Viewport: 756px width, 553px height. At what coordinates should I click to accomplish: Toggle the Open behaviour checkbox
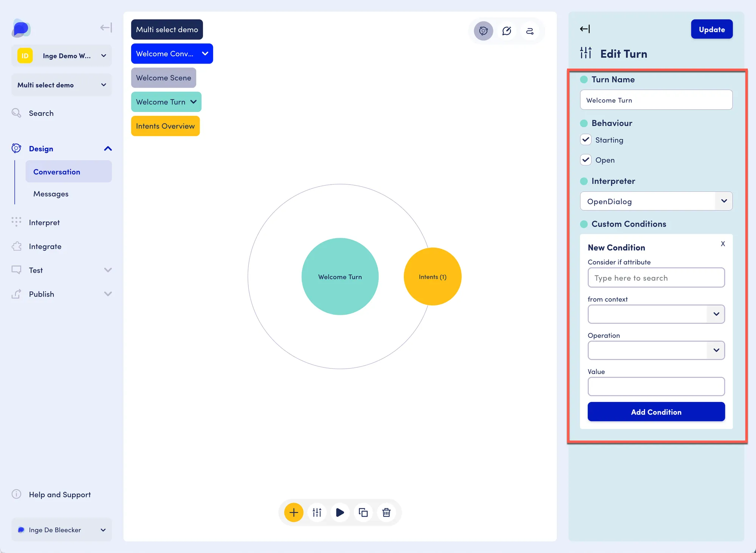point(586,160)
